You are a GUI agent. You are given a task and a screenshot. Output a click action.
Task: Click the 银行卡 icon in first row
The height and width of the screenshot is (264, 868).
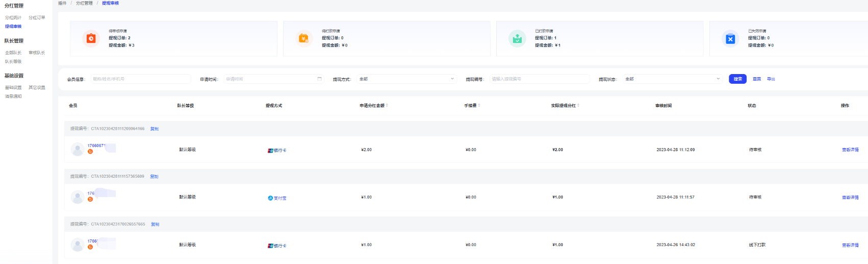click(270, 151)
